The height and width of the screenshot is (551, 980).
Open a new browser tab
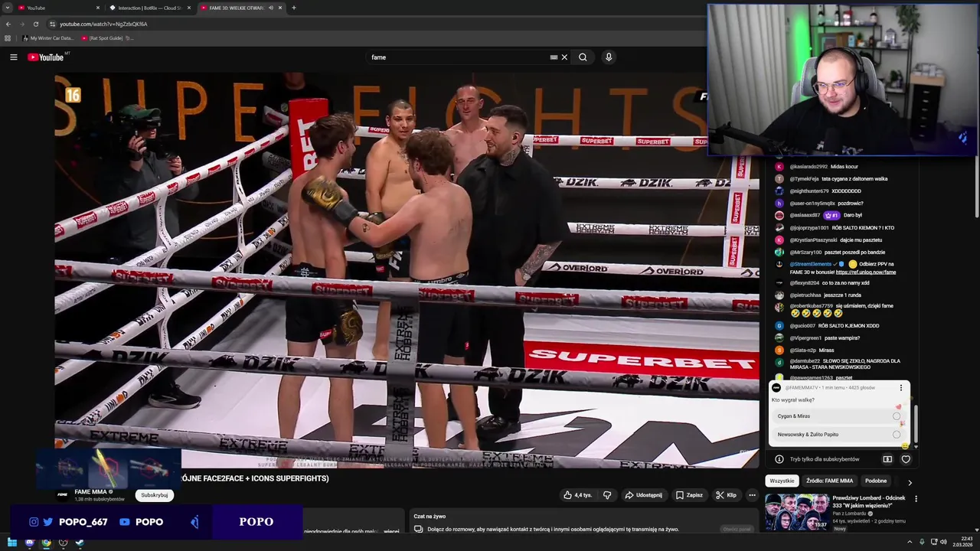point(294,8)
